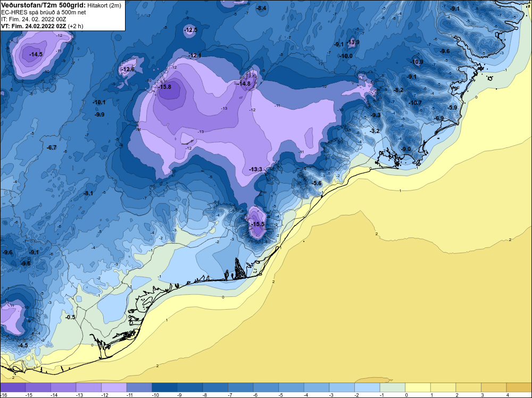Image resolution: width=532 pixels, height=398 pixels.
Task: Click the -13.3 temperature label
Action: coord(255,169)
